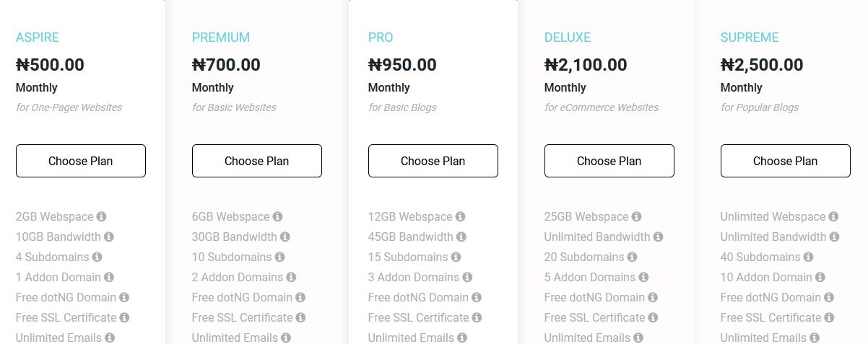Click info icon next to 2GB Webspace
Screen dimensions: 868x344
(102, 216)
